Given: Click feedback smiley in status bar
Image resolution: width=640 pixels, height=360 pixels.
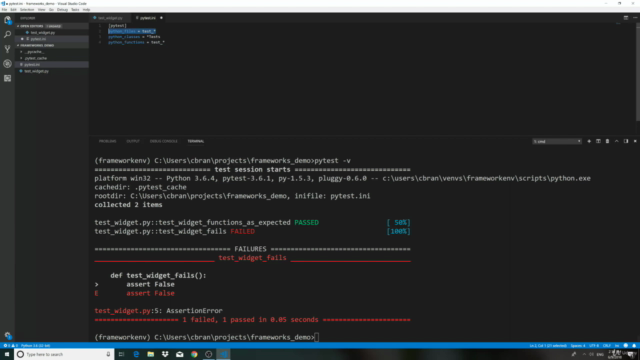Looking at the screenshot, I should pos(626,346).
